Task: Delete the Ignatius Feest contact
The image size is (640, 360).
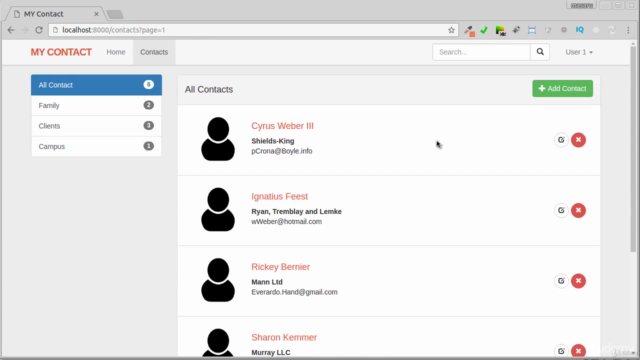Action: pyautogui.click(x=578, y=211)
